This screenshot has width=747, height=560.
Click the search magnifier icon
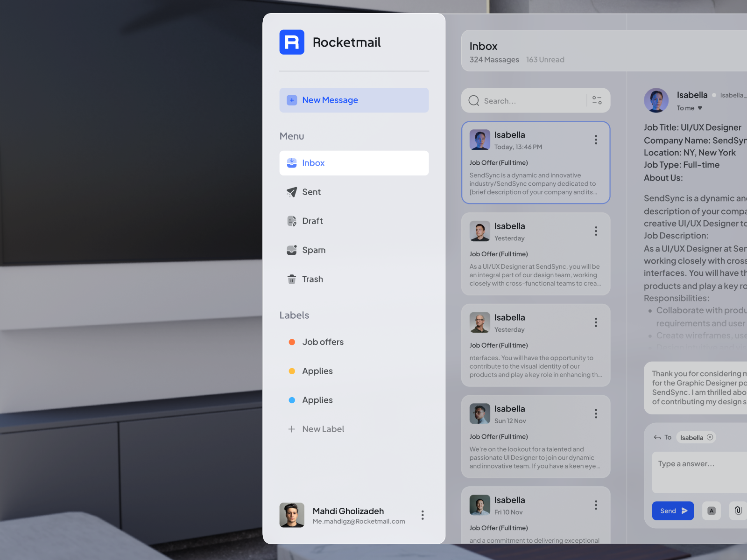point(474,100)
